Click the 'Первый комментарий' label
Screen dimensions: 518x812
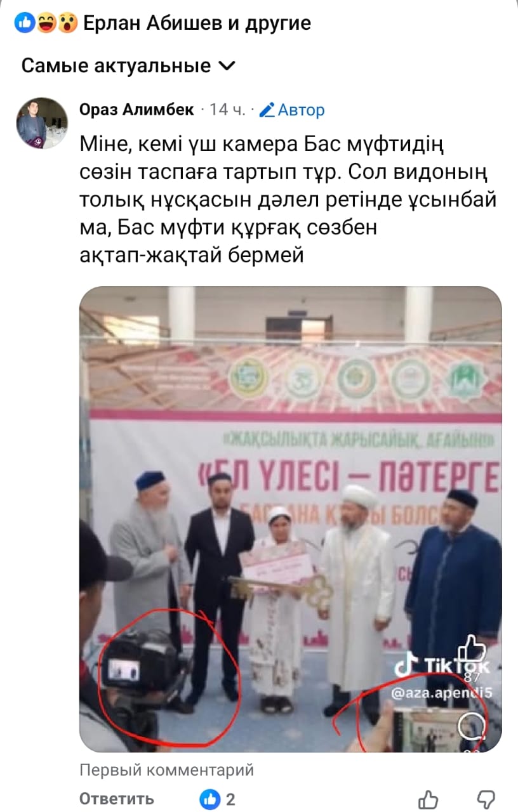point(167,770)
